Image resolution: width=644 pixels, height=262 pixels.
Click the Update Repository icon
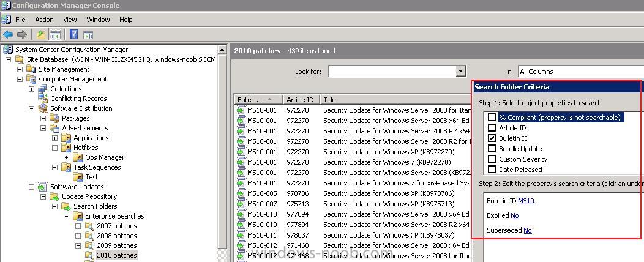54,196
